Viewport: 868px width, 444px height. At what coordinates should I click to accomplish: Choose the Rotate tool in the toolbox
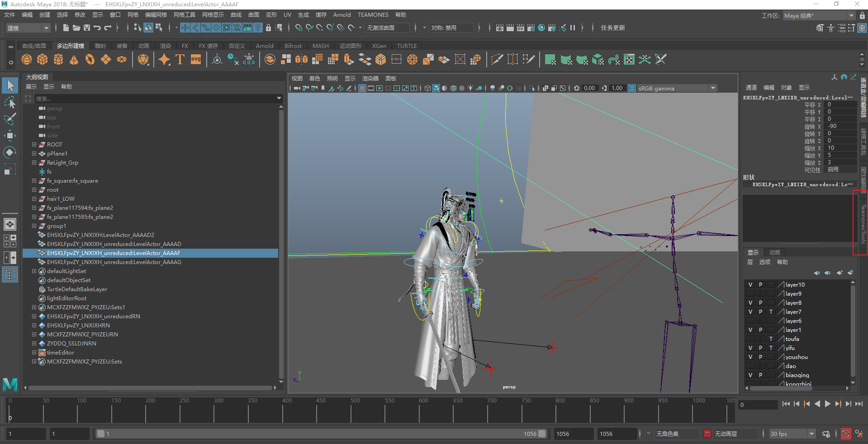[9, 152]
